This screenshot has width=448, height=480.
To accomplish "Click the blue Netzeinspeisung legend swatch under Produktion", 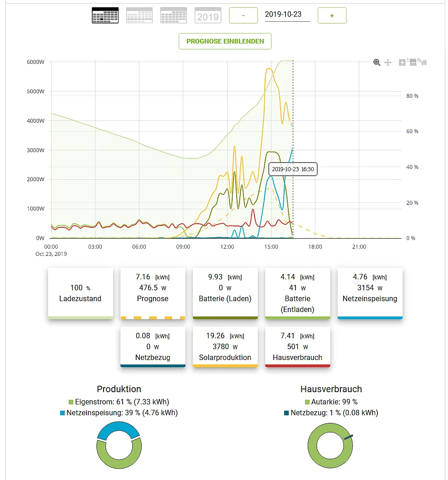I will coord(62,413).
